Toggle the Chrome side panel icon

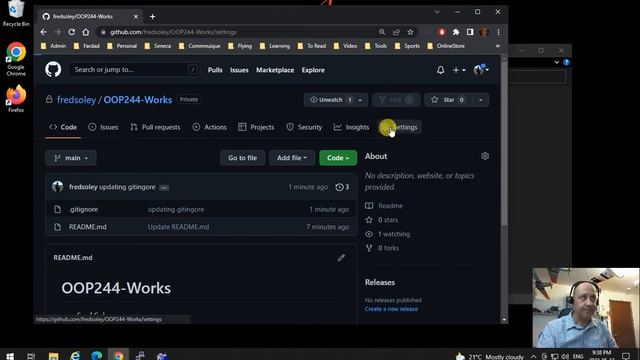click(470, 32)
